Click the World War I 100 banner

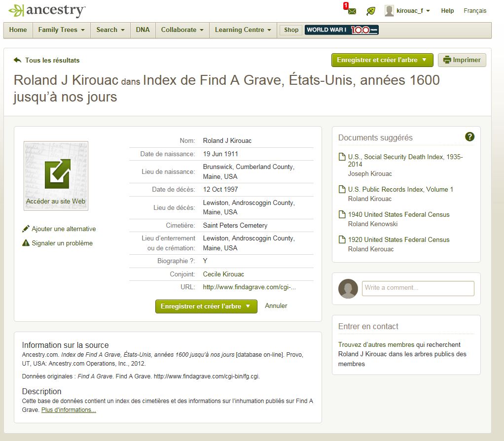tap(341, 30)
